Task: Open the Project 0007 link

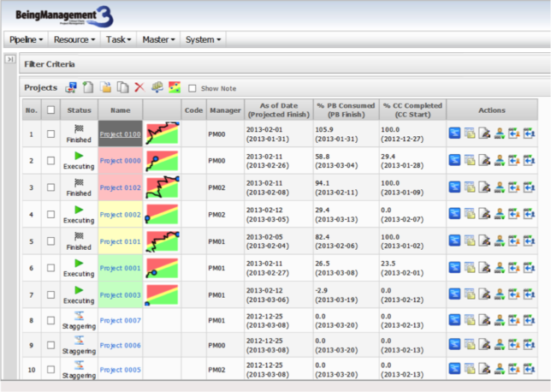Action: pyautogui.click(x=120, y=320)
